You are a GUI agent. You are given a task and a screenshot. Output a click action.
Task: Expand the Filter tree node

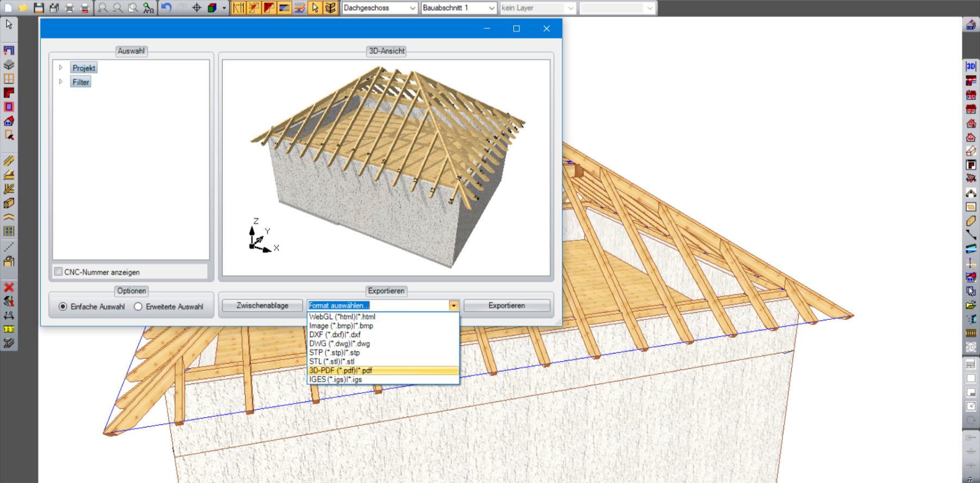coord(61,82)
